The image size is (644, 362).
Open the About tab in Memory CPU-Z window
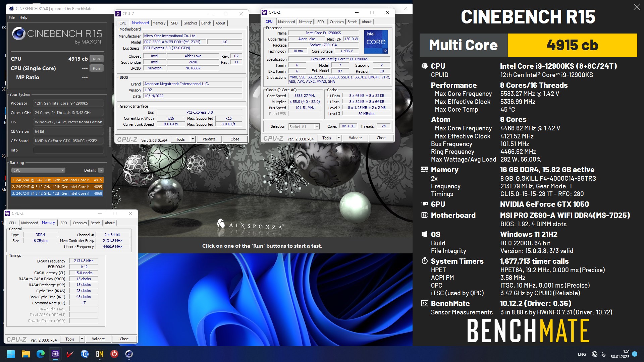coord(110,223)
